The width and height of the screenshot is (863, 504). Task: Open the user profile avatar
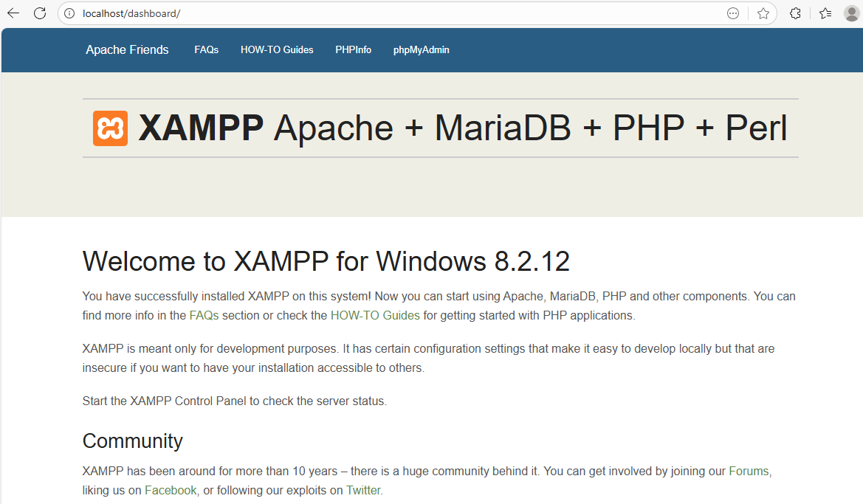pos(851,13)
